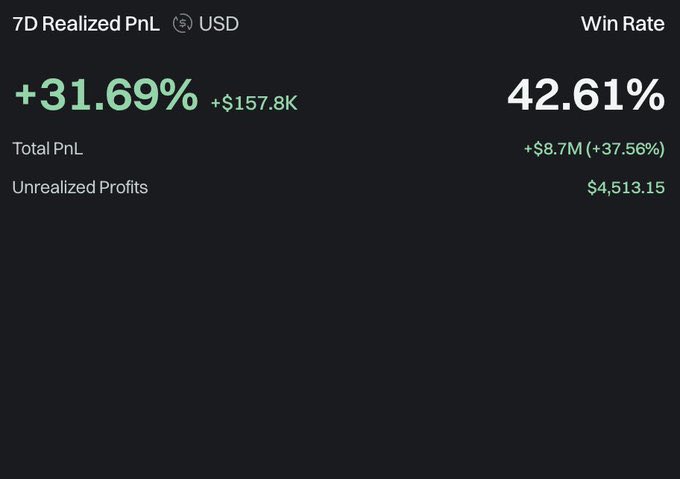
Task: Click the 7D Realized PnL heading
Action: click(x=86, y=24)
